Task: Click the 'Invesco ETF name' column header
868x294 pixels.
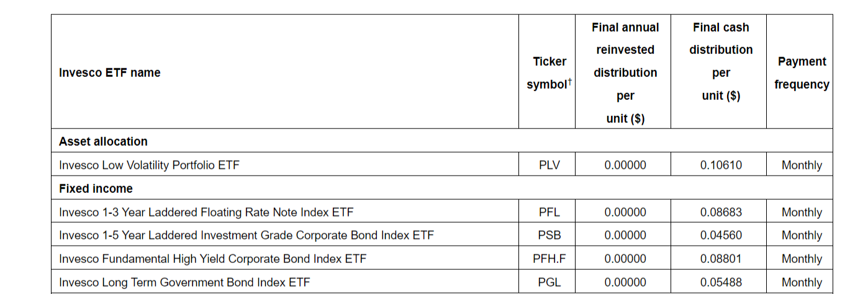Action: click(109, 73)
